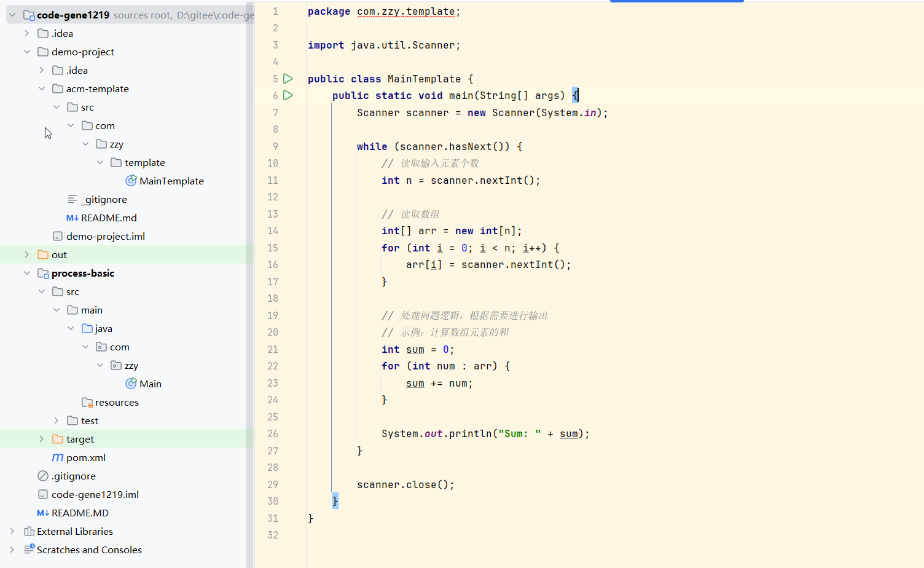The height and width of the screenshot is (568, 924).
Task: Open the pom.xml Maven file
Action: point(79,457)
